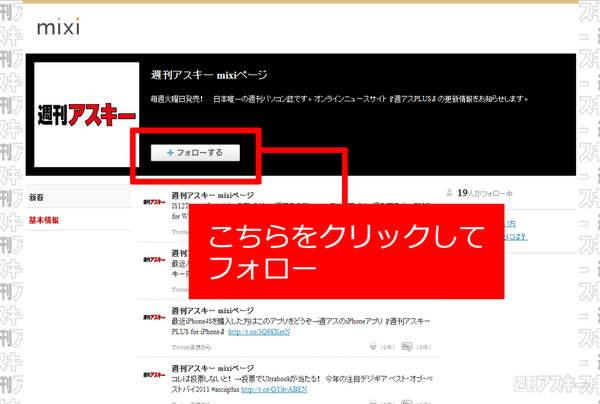The image size is (600, 404).
Task: Open the author name above the Ultrabook post
Action: (x=213, y=368)
